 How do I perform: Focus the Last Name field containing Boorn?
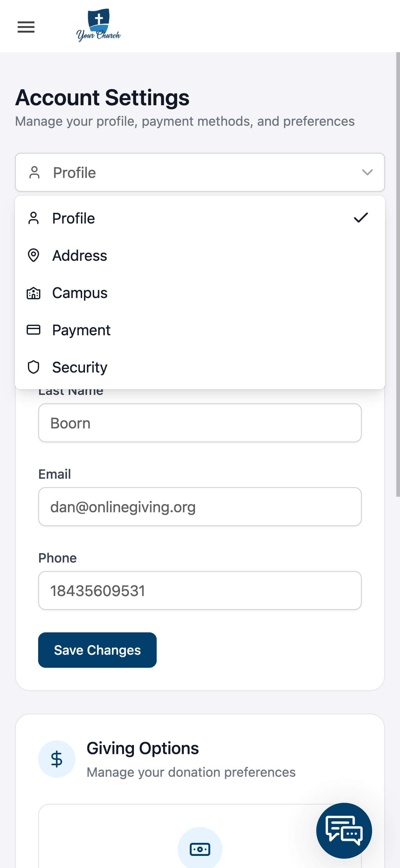pyautogui.click(x=200, y=423)
